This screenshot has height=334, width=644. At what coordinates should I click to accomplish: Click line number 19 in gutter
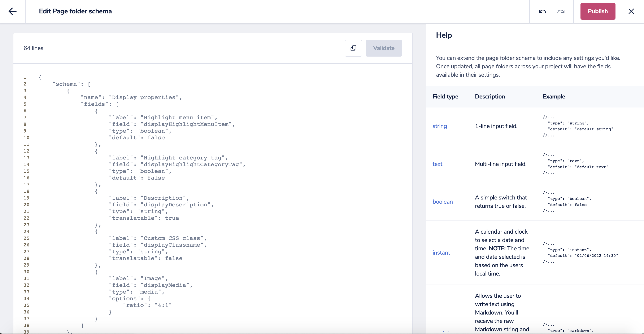(26, 198)
